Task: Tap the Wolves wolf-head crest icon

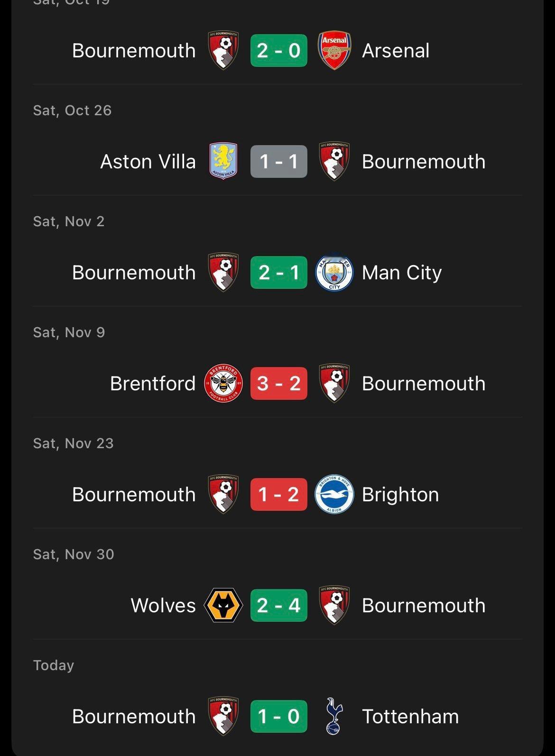Action: [x=223, y=606]
